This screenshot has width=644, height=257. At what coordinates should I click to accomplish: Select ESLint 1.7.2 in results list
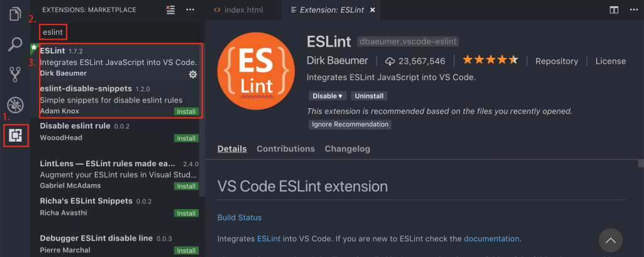[x=115, y=62]
